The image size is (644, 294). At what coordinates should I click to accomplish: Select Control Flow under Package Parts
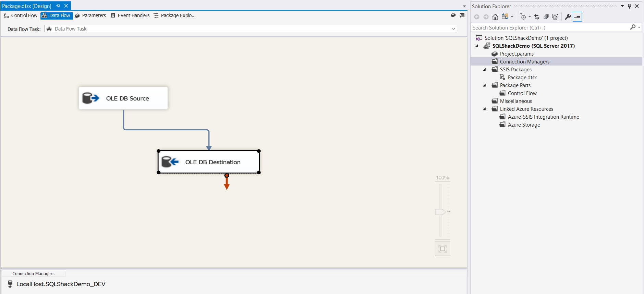[x=522, y=93]
